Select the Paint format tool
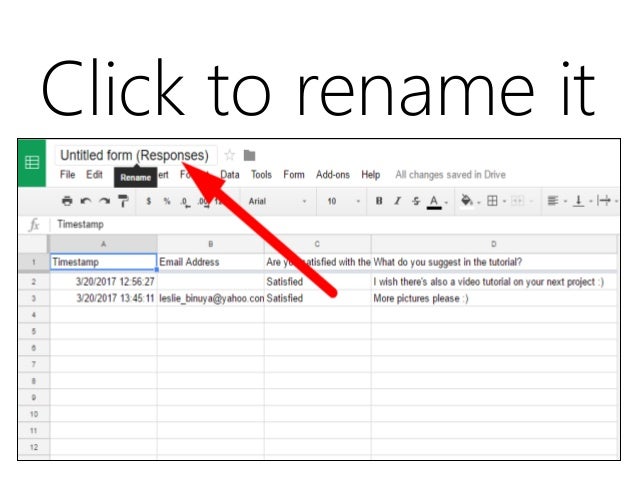The height and width of the screenshot is (479, 638). [x=123, y=201]
